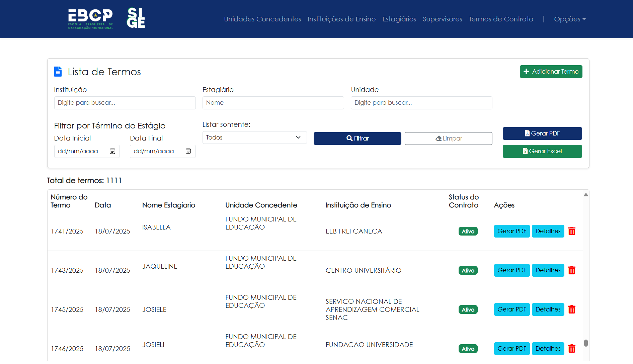
Task: View Detalhes for ISABELLA's term
Action: pos(548,231)
